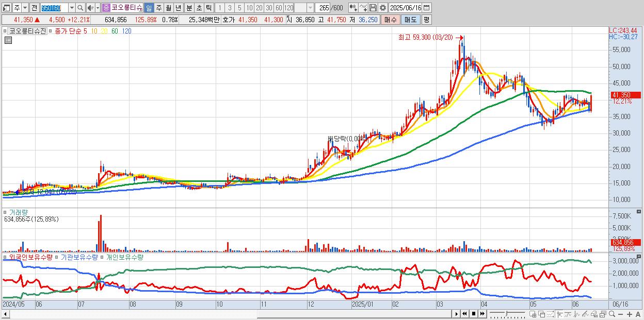Click the 전 button beside stock code
The height and width of the screenshot is (320, 644).
click(35, 8)
